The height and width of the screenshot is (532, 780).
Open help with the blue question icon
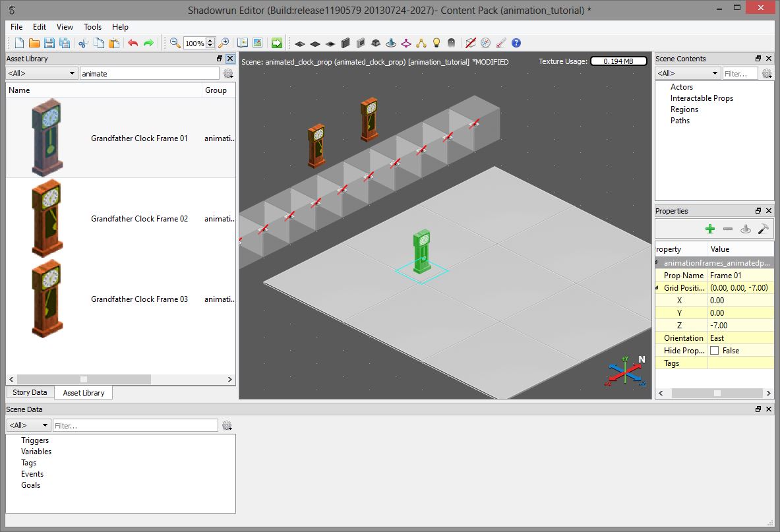[516, 44]
